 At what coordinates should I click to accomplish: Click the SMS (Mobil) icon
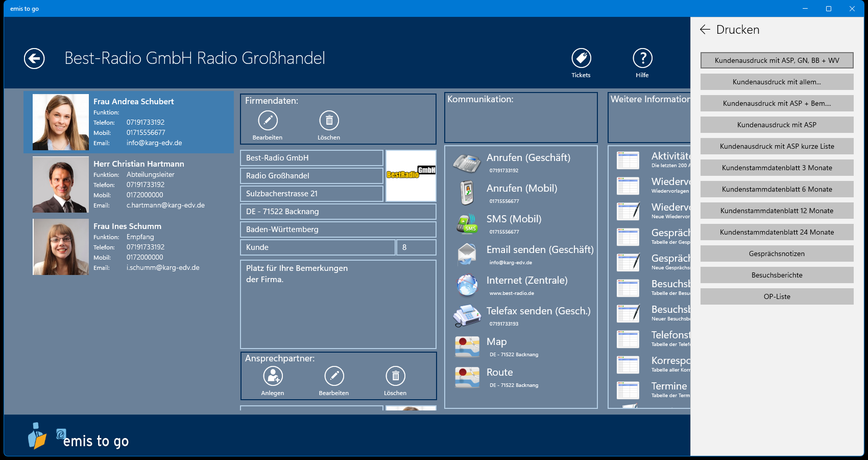467,224
